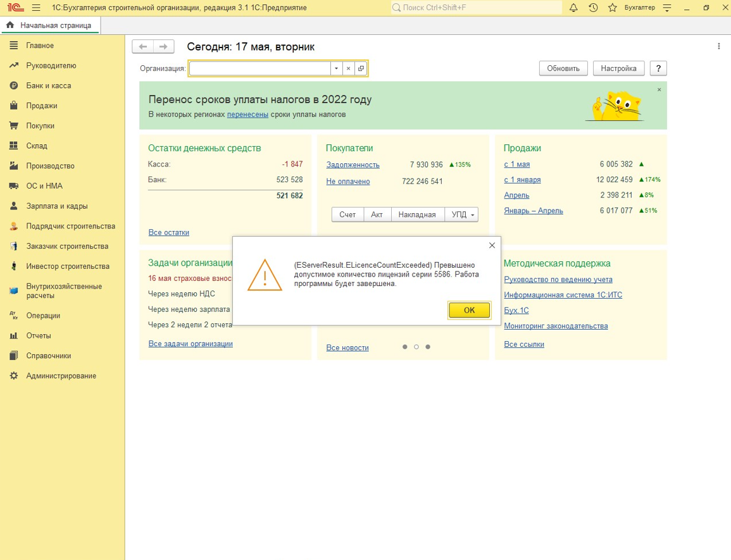Image resolution: width=731 pixels, height=560 pixels.
Task: Click the Счет button
Action: [x=347, y=215]
